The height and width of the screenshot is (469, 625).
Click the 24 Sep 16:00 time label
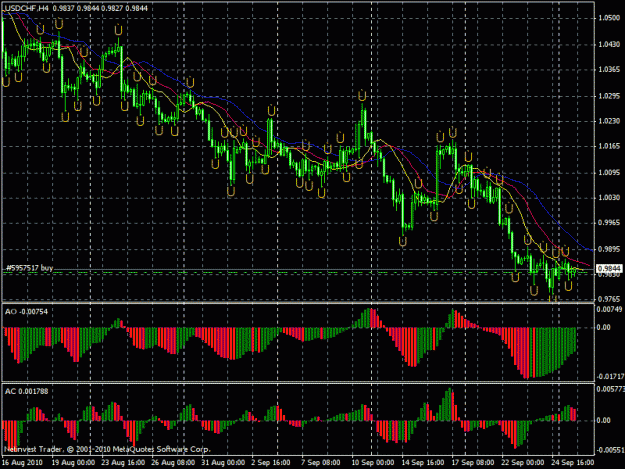(572, 463)
